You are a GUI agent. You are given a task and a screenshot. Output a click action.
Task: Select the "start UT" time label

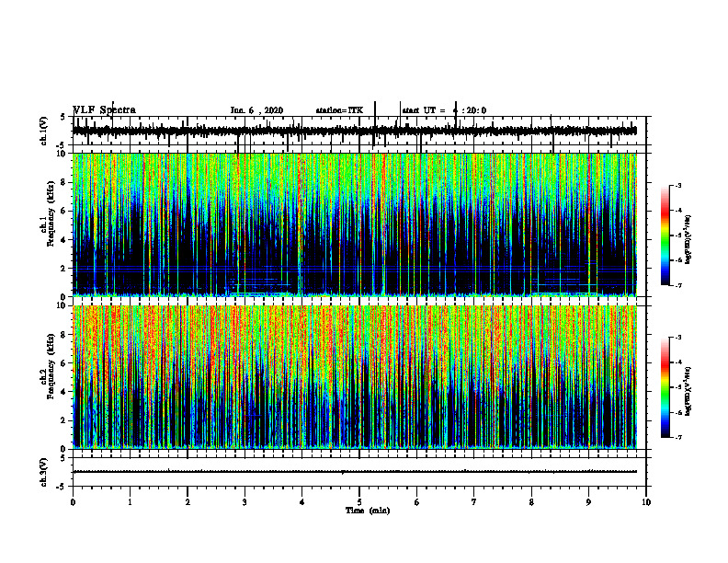[x=444, y=110]
